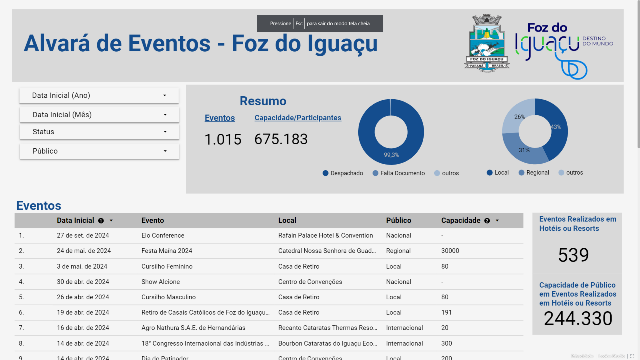This screenshot has width=640, height=360.
Task: Click the Local legend swatch
Action: click(489, 173)
